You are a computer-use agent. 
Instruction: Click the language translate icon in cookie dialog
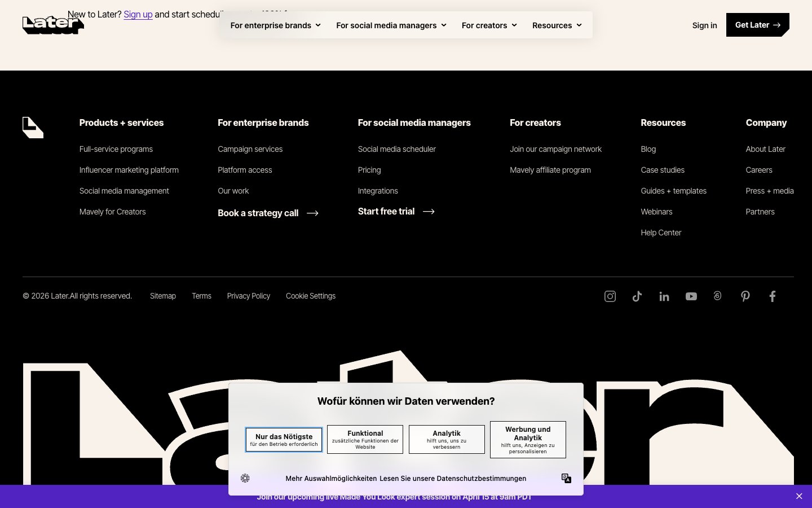pyautogui.click(x=566, y=478)
